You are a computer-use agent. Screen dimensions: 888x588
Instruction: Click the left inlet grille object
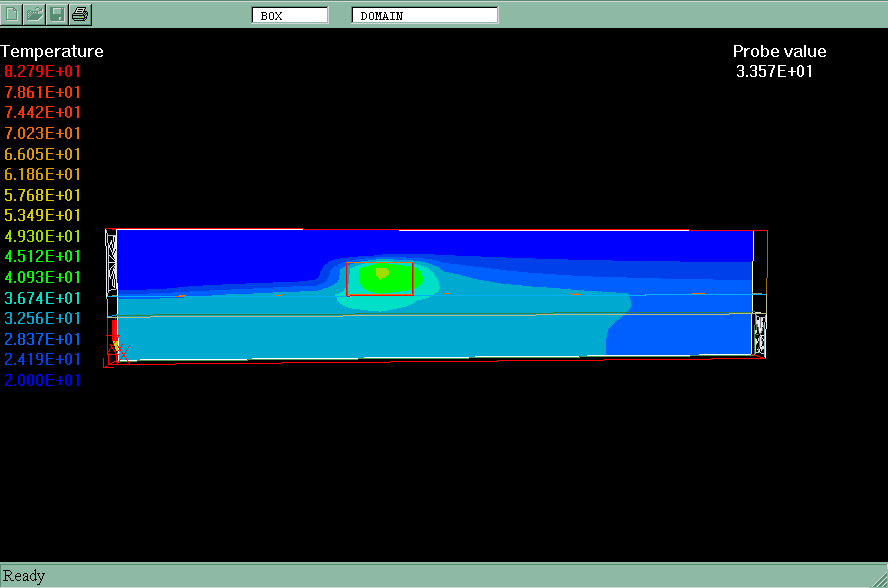(111, 263)
